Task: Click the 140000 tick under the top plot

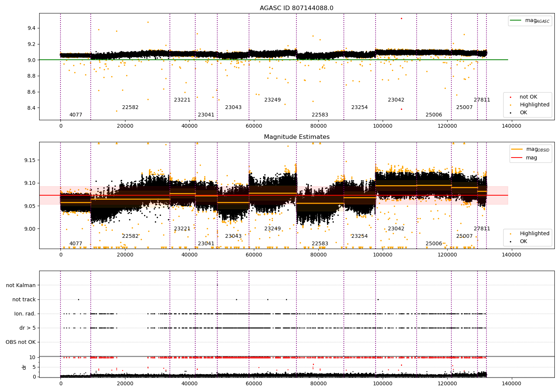Action: tap(511, 126)
